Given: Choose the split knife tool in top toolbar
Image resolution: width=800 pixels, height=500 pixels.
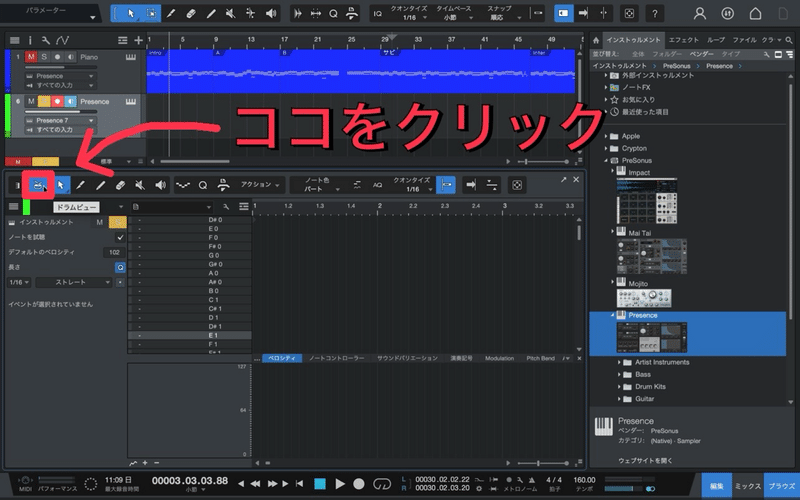Looking at the screenshot, I should (x=171, y=14).
